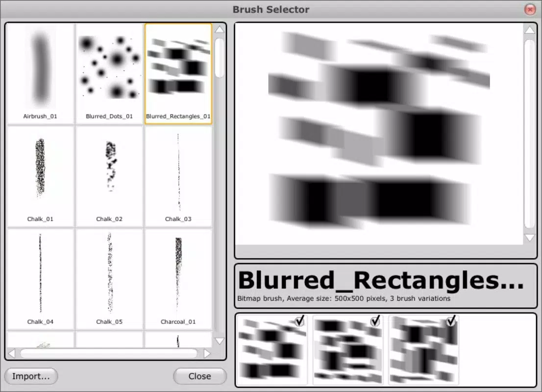Select the Chalk_05 brush
The image size is (542, 392).
(109, 279)
